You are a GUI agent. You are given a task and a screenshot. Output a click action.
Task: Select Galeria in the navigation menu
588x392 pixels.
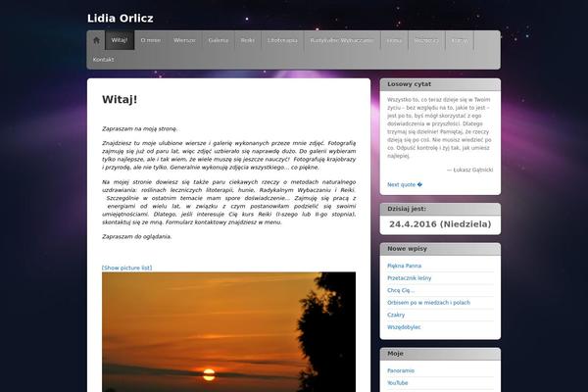coord(219,40)
